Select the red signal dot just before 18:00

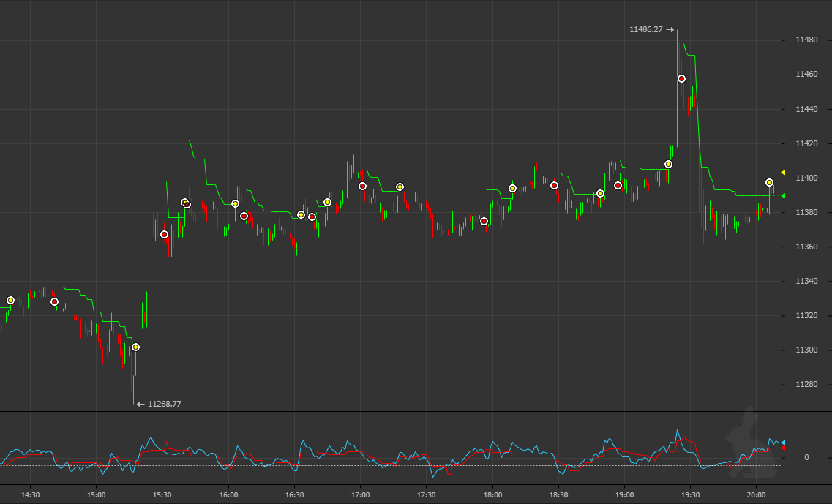pyautogui.click(x=484, y=221)
